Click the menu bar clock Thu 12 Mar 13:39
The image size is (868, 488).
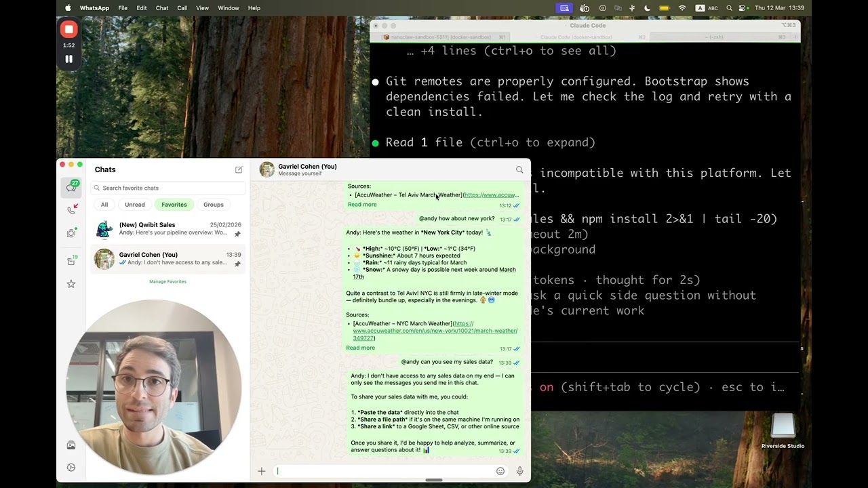[x=779, y=8]
